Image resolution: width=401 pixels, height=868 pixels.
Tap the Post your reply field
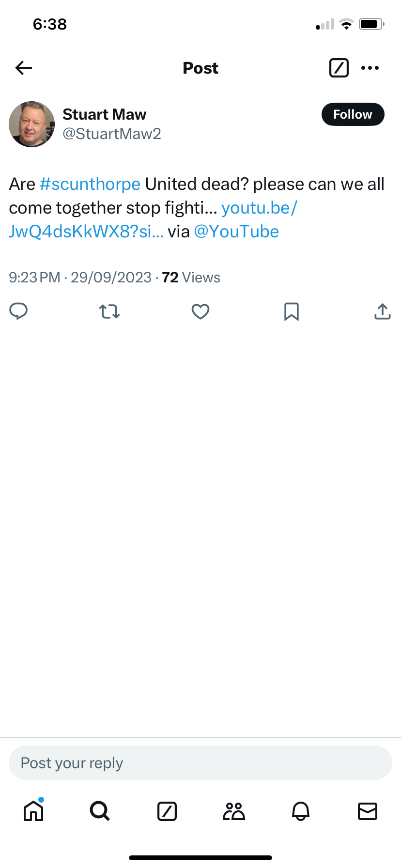click(x=200, y=763)
